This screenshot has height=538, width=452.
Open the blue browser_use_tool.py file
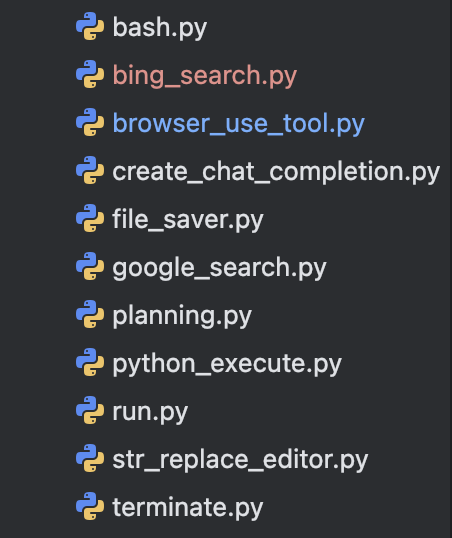pos(239,124)
